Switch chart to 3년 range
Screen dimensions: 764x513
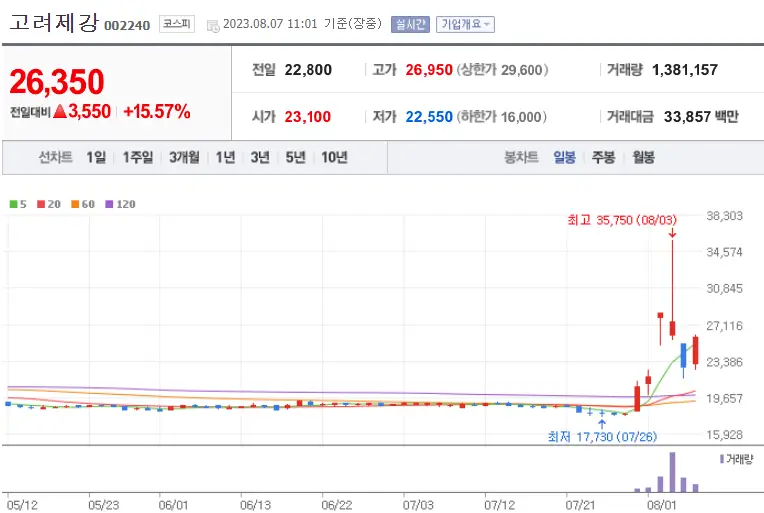260,157
